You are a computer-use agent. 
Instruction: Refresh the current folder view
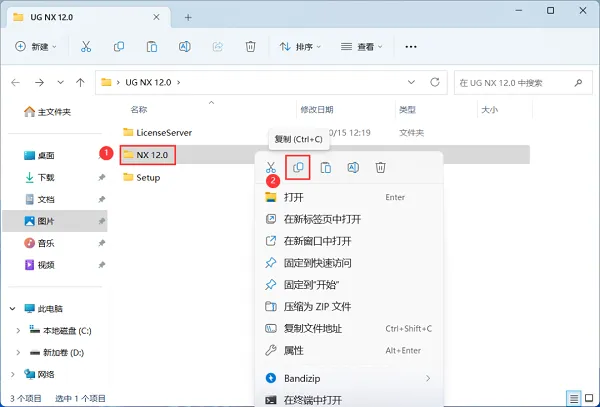tap(435, 82)
